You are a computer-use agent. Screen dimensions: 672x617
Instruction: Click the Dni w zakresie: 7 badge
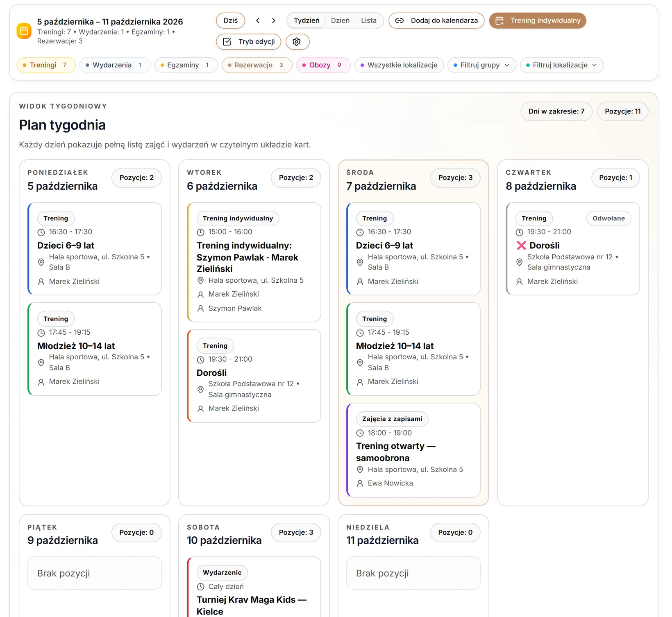[x=556, y=111]
